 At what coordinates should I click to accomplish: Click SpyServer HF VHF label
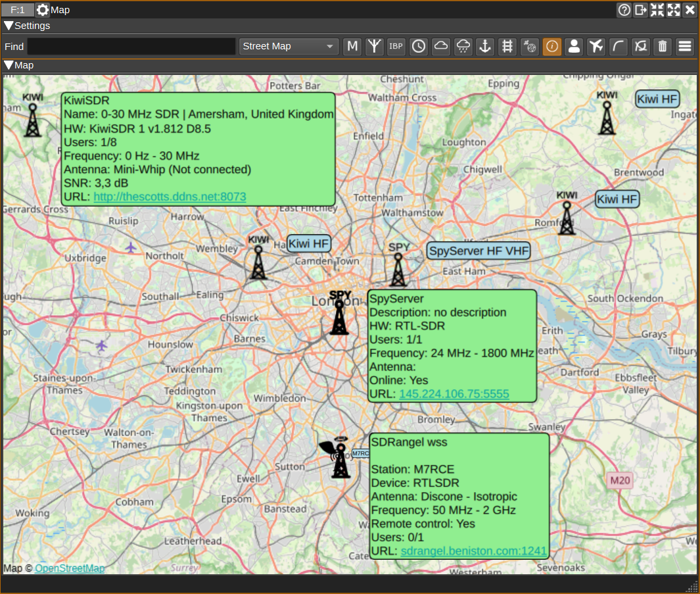point(479,251)
